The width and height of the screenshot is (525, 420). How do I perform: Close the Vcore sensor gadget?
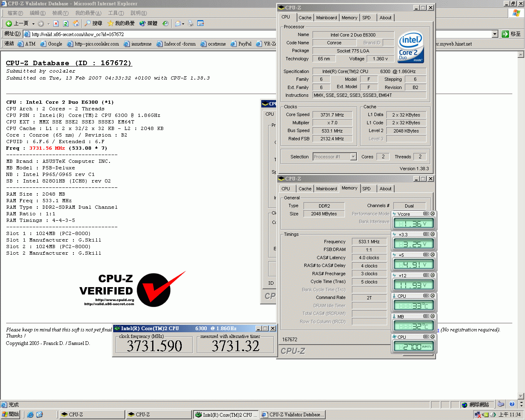coord(432,214)
